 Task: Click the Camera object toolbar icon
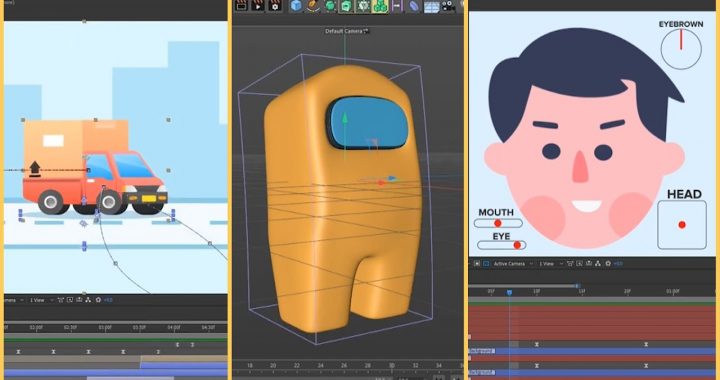(448, 6)
